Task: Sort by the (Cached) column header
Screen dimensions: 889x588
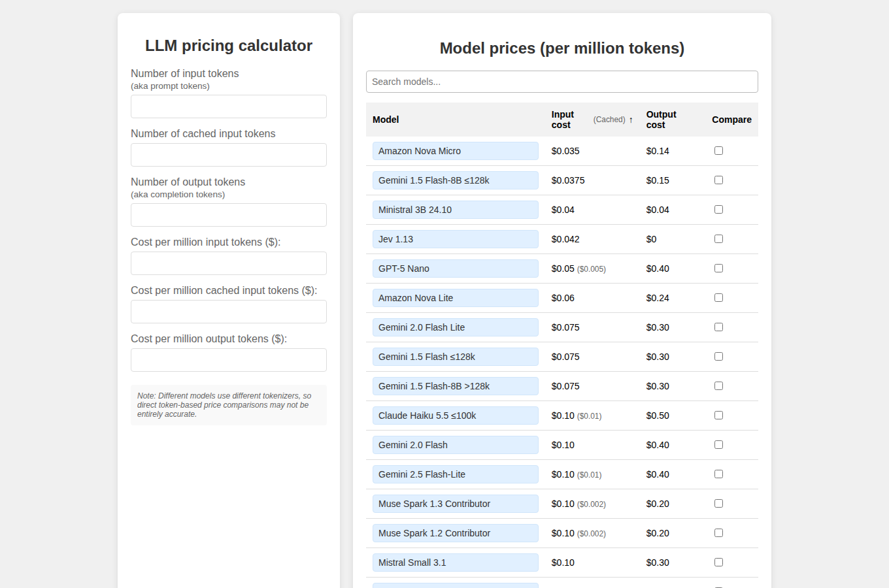Action: point(609,120)
